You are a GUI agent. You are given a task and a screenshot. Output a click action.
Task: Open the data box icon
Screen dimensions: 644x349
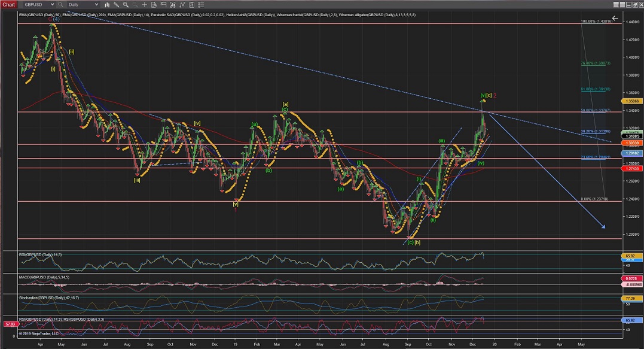click(x=154, y=5)
